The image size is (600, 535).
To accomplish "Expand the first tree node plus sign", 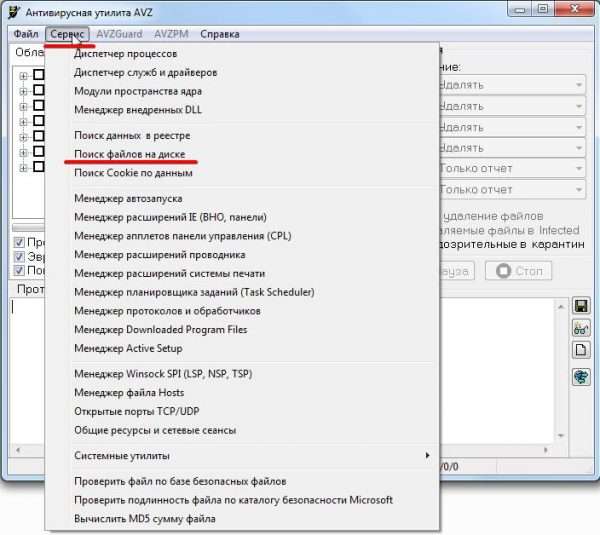I will pos(23,76).
